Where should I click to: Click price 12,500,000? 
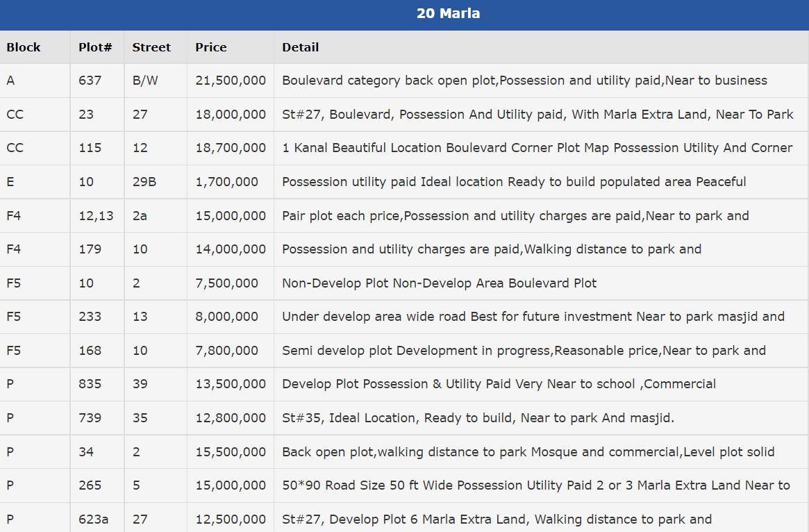tap(230, 519)
